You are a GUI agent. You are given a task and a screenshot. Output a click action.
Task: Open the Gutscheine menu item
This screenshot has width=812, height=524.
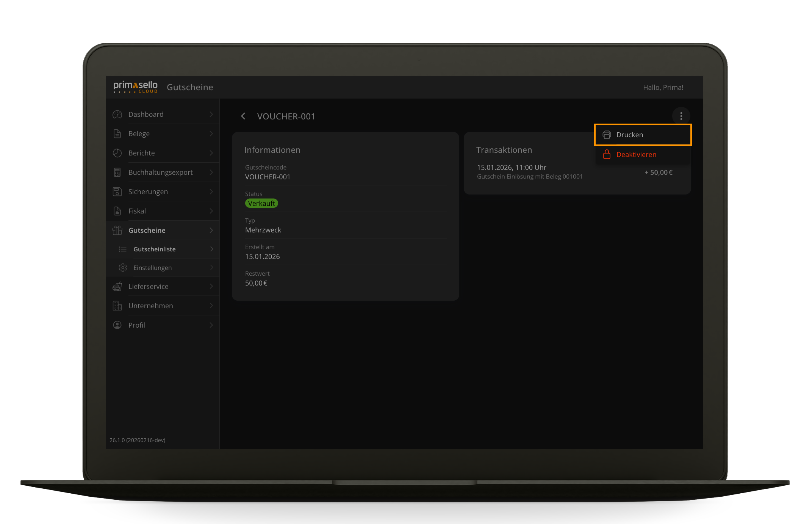pyautogui.click(x=163, y=230)
